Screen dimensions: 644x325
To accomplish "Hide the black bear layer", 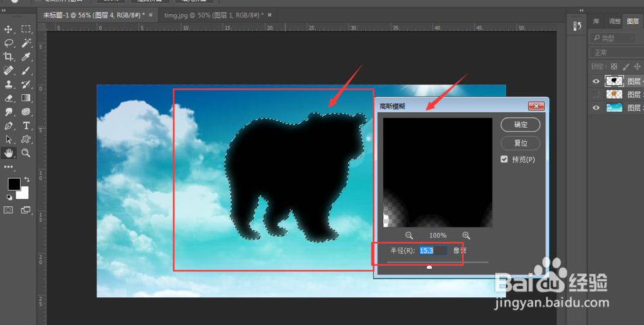I will pyautogui.click(x=596, y=81).
